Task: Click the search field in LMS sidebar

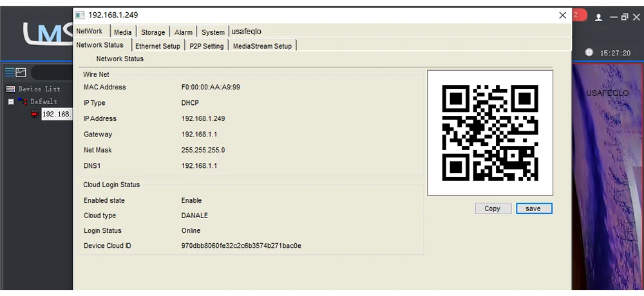Action: pos(52,73)
